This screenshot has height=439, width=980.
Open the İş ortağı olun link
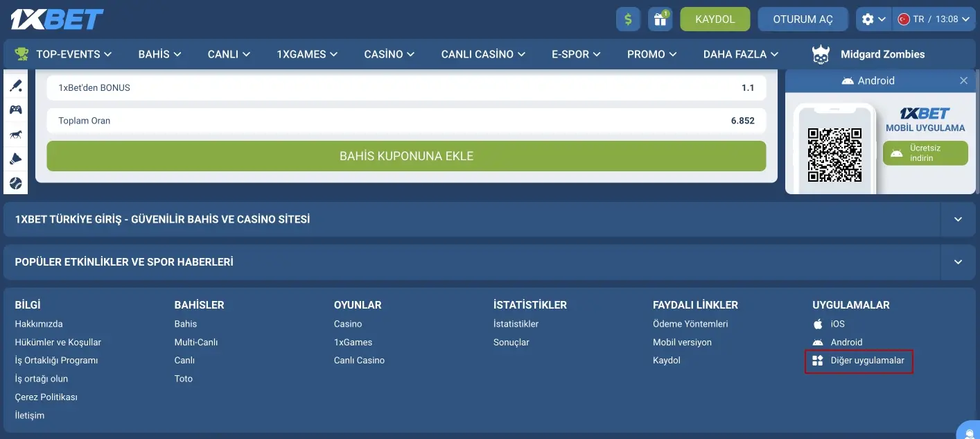tap(42, 379)
